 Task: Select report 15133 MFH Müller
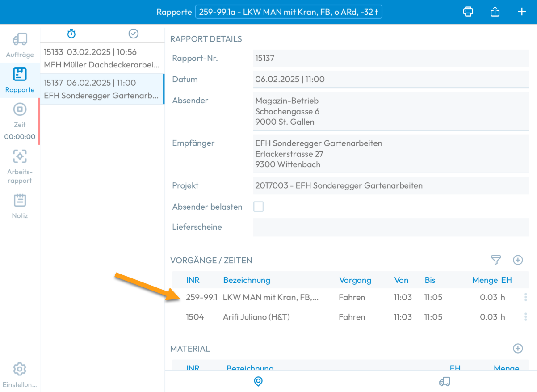tap(102, 59)
